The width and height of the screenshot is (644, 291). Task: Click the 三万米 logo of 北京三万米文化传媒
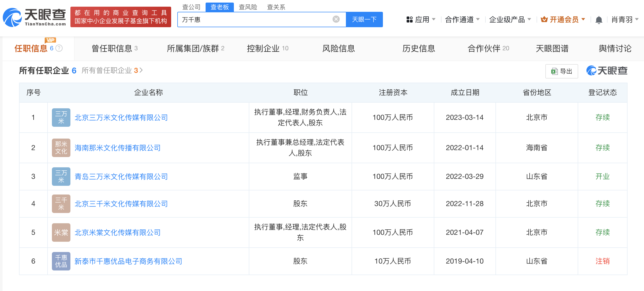click(x=61, y=118)
